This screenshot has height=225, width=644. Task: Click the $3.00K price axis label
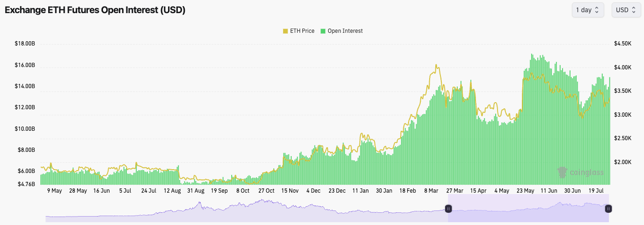(x=623, y=115)
